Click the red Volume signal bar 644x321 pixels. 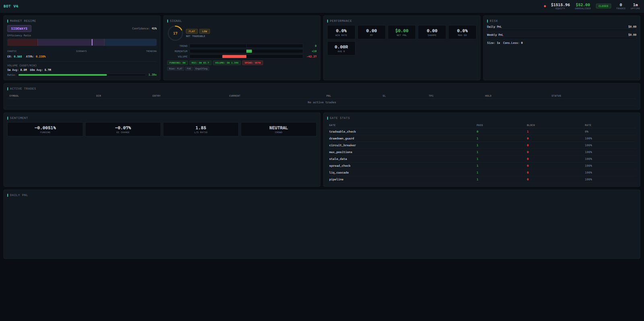(x=234, y=57)
